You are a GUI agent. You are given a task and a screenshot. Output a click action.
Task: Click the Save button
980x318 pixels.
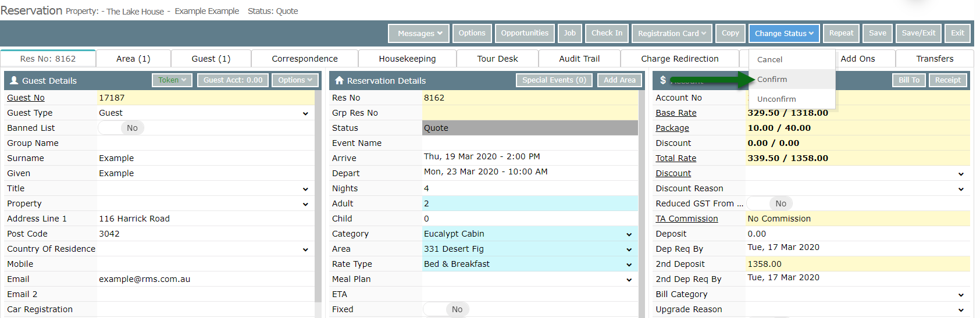(878, 33)
